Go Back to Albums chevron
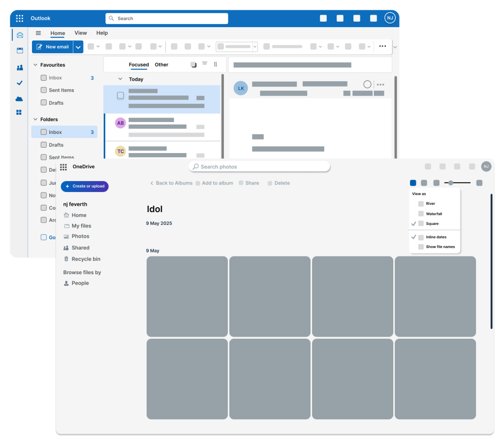504x444 pixels. [x=152, y=183]
